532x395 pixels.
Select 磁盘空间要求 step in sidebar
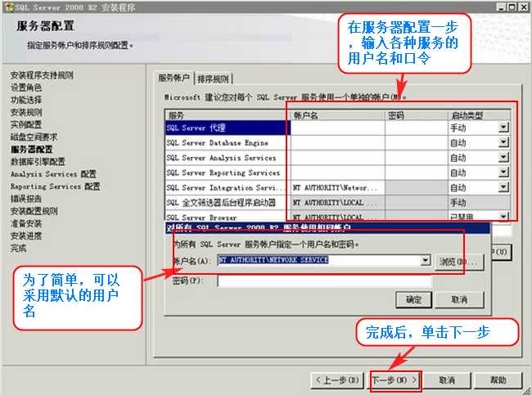34,137
